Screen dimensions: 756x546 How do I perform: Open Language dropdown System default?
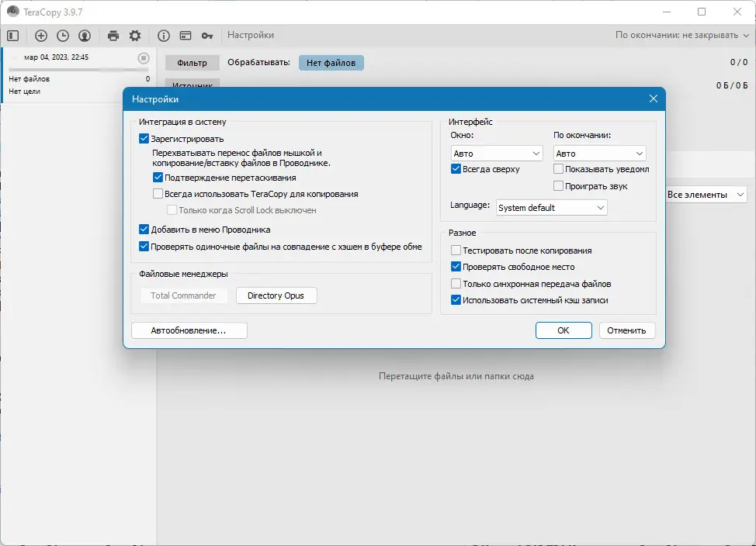tap(552, 208)
